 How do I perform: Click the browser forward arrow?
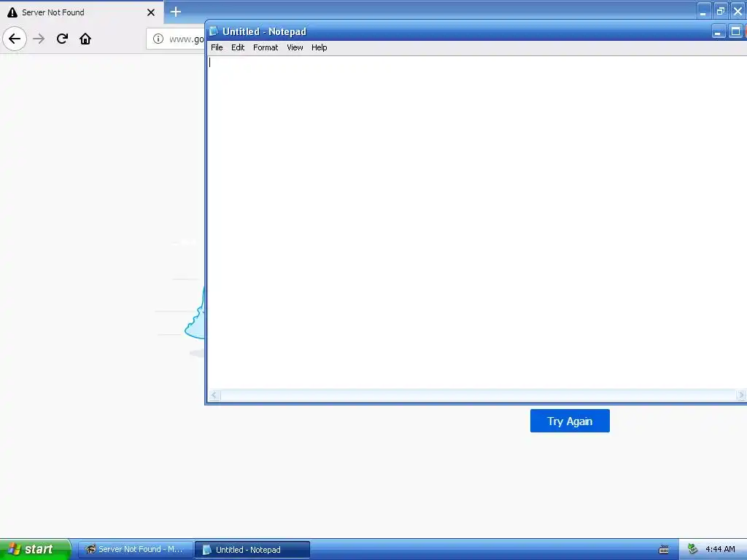pyautogui.click(x=39, y=39)
